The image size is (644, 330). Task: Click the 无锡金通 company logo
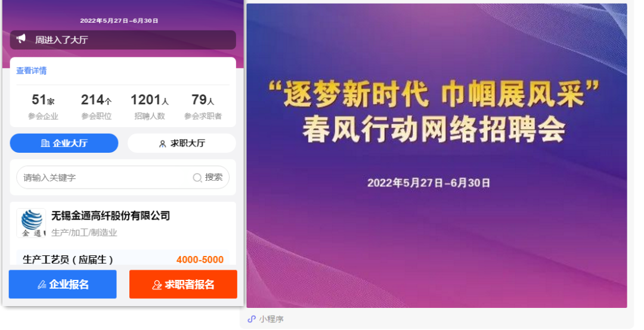(x=32, y=223)
